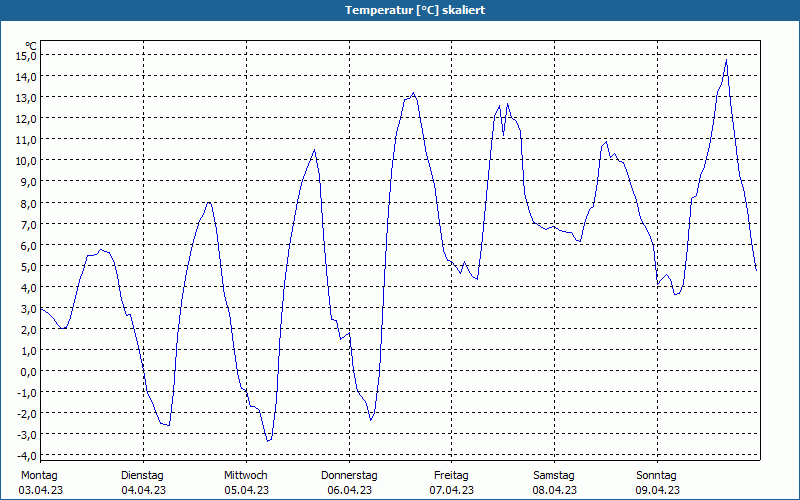Select the 12,0 y-axis label
Image resolution: width=800 pixels, height=500 pixels.
coord(27,119)
